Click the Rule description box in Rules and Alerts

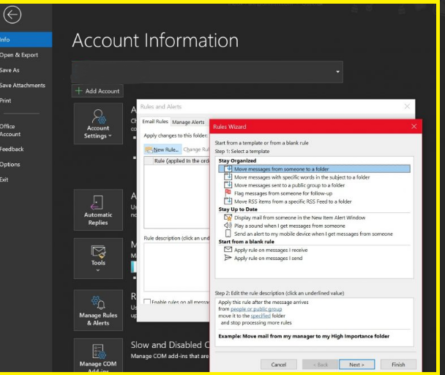pyautogui.click(x=177, y=267)
